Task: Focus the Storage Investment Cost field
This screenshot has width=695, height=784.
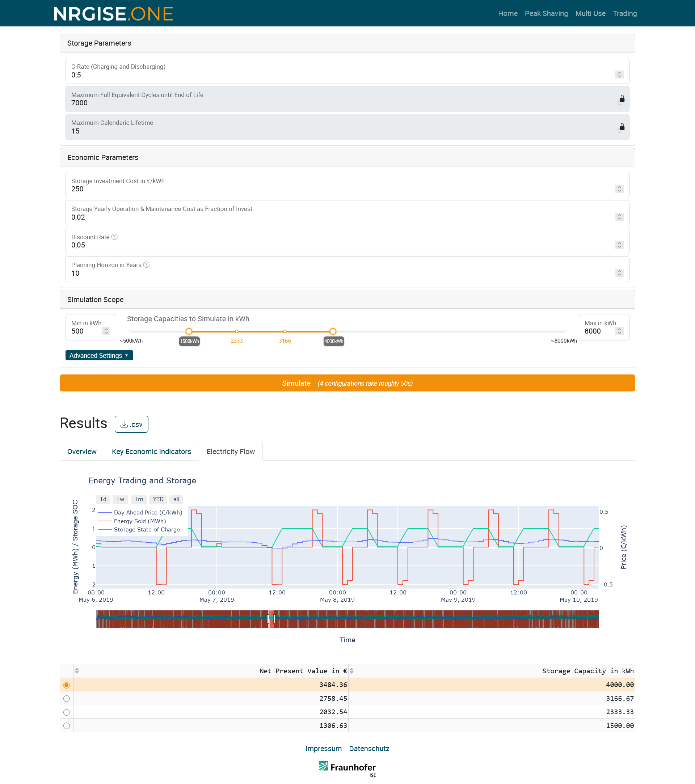Action: [x=347, y=185]
